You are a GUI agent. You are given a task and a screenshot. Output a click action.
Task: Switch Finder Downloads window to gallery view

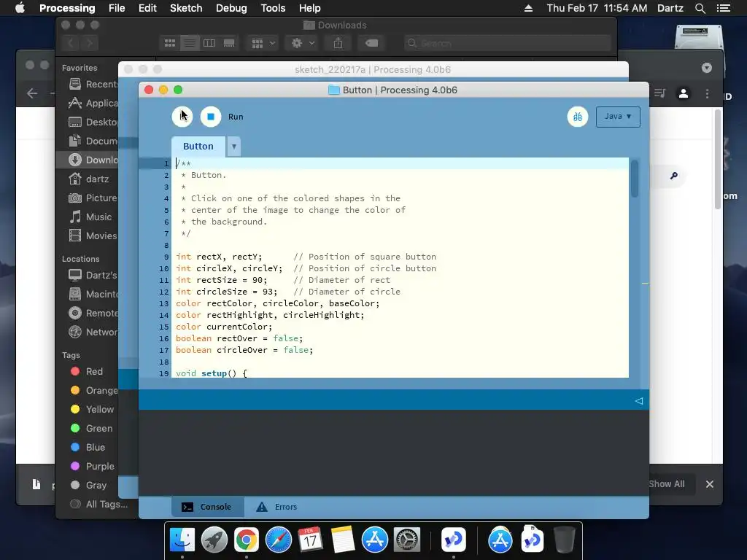[229, 43]
